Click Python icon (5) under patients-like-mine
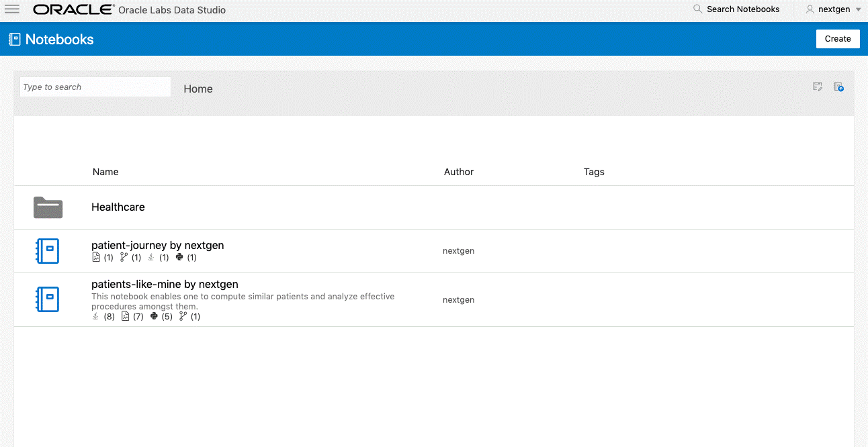Viewport: 868px width, 447px height. coord(154,316)
